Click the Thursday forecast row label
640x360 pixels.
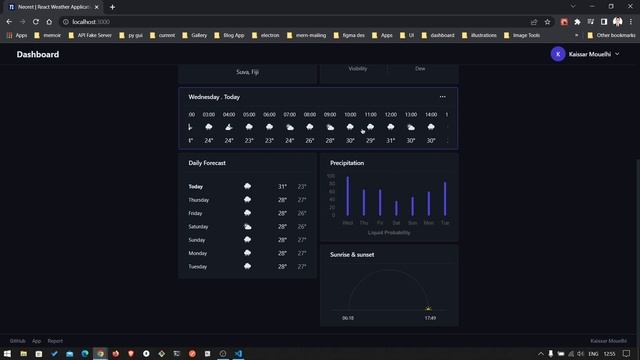[x=198, y=200]
